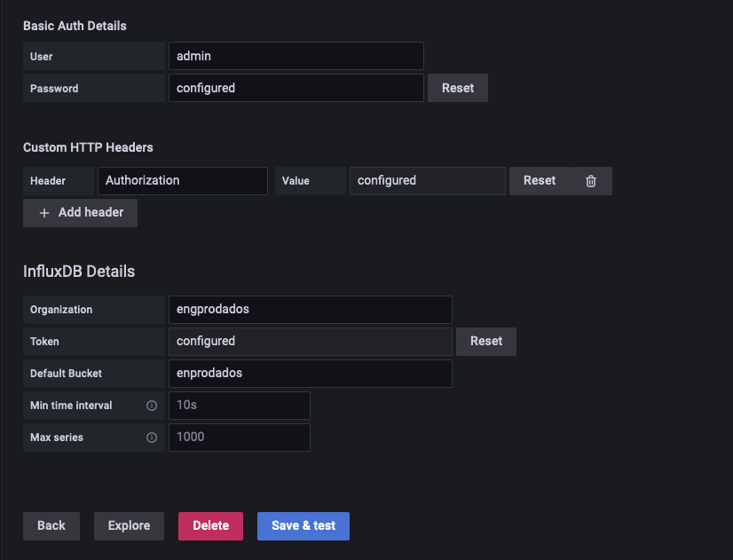This screenshot has height=560, width=733.
Task: Click the Basic Auth Password field
Action: (296, 88)
